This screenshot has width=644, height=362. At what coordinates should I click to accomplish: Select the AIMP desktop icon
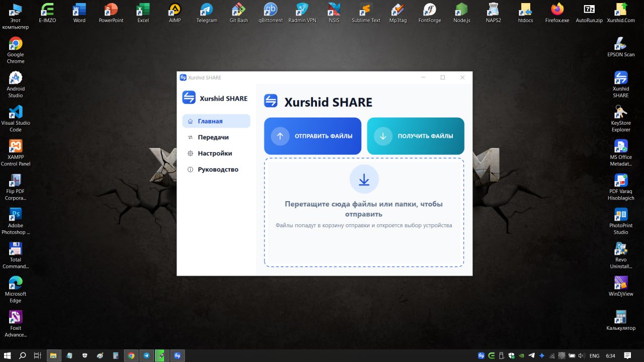point(175,13)
